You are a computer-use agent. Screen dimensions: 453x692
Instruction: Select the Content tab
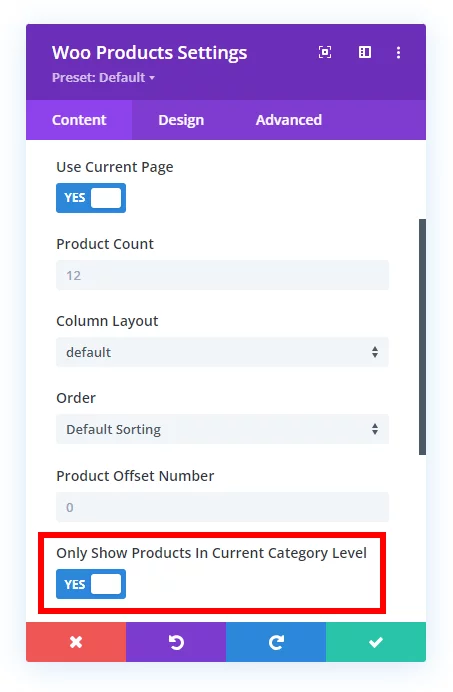click(x=79, y=120)
